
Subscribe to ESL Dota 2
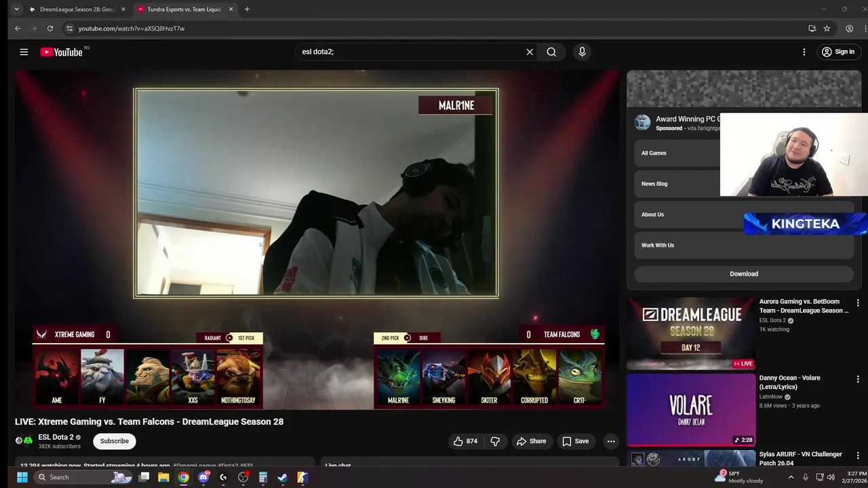click(114, 441)
